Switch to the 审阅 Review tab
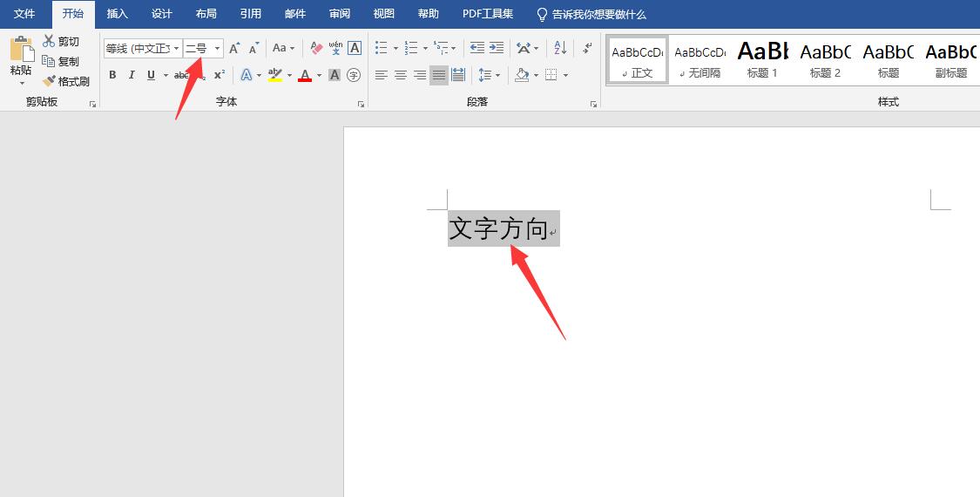The height and width of the screenshot is (497, 980). pos(340,14)
